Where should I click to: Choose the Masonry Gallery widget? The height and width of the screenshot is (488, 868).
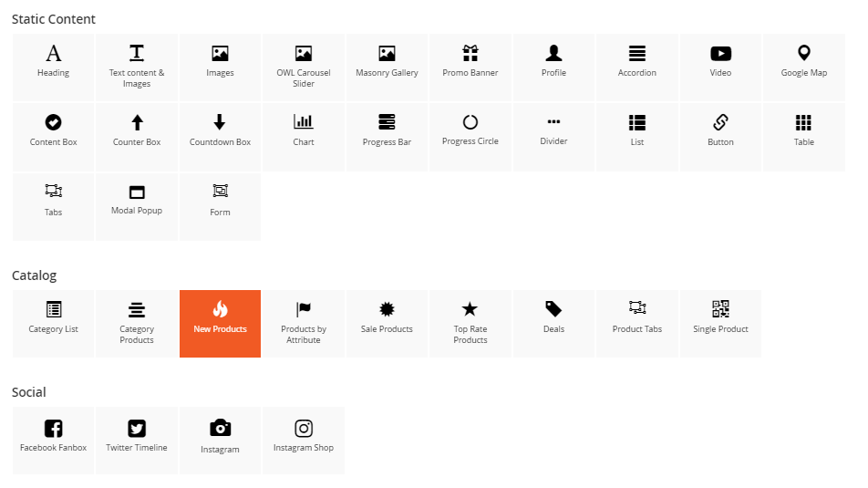[x=387, y=67]
